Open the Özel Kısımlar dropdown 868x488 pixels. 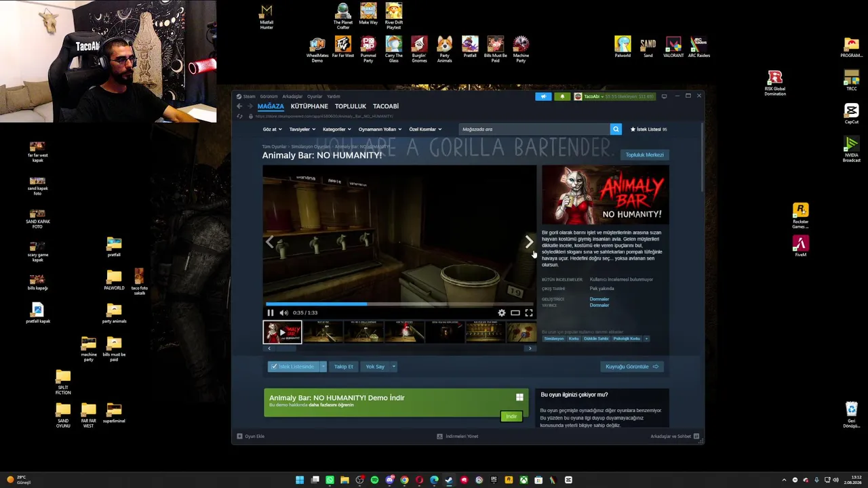[425, 129]
